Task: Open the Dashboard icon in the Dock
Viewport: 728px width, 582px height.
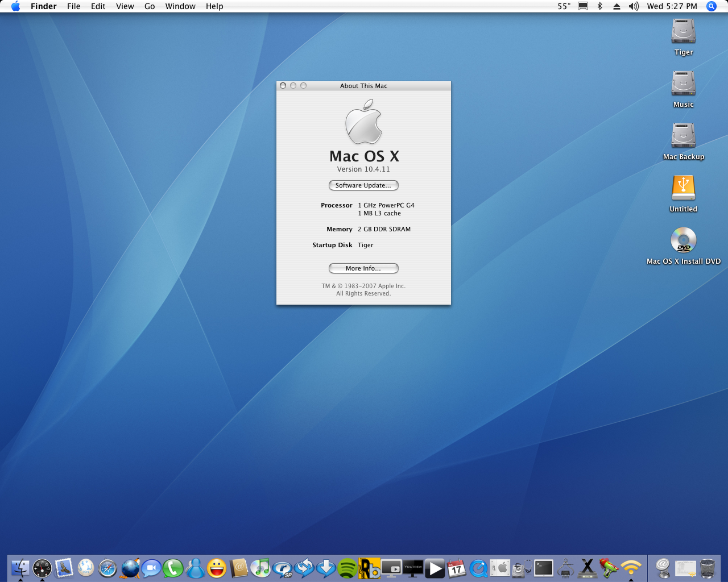Action: coord(42,568)
